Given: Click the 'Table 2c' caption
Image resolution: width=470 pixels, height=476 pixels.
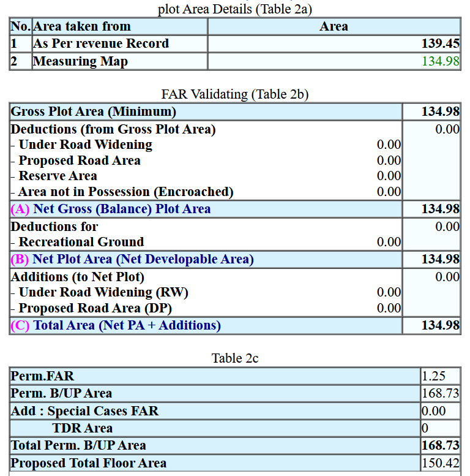Looking at the screenshot, I should [x=235, y=358].
